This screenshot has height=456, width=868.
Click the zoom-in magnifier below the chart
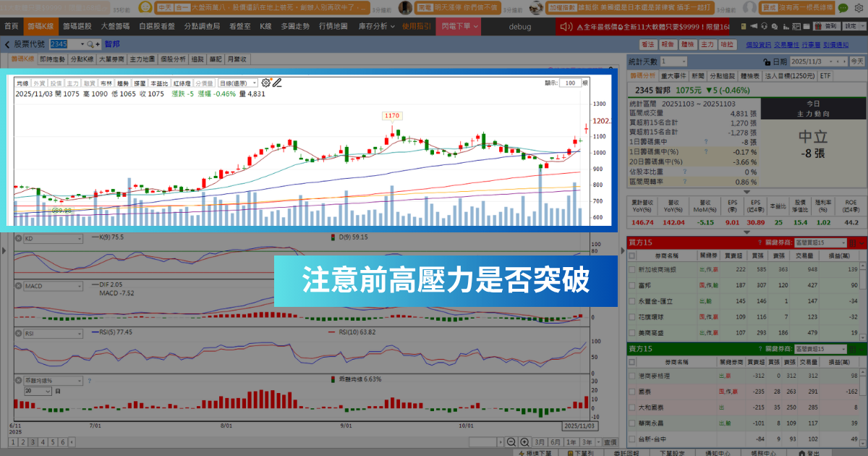click(x=524, y=441)
